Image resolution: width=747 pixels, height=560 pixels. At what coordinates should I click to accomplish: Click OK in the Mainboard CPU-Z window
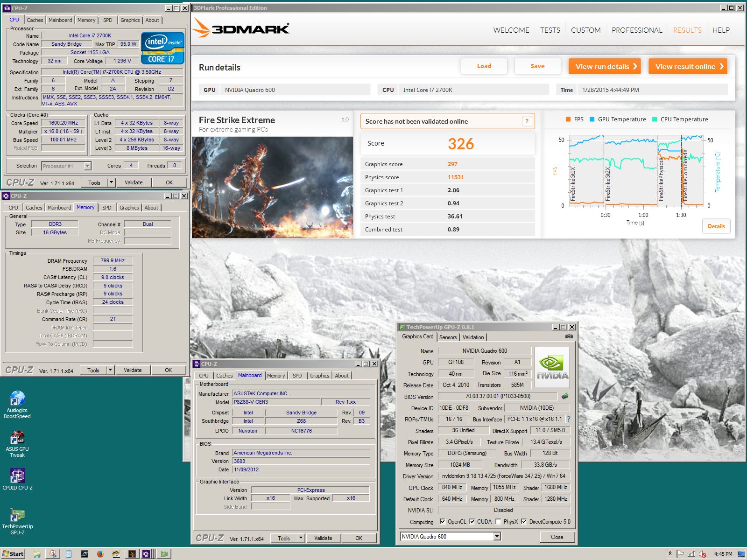pyautogui.click(x=359, y=538)
